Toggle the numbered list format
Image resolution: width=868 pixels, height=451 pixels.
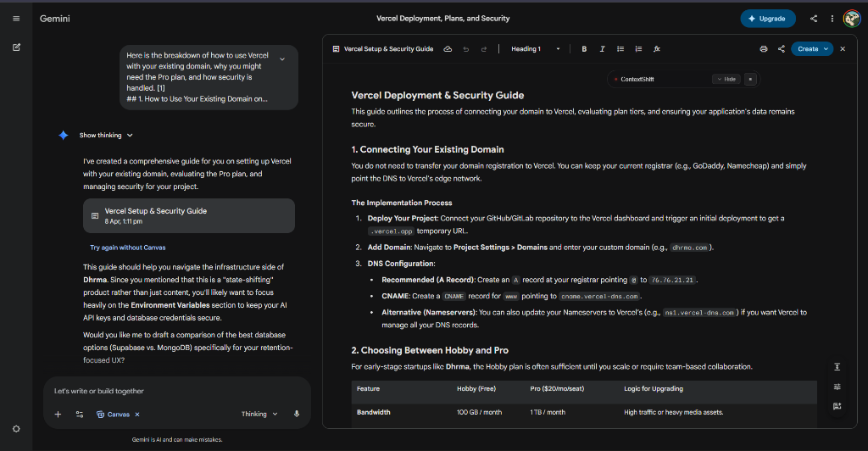[638, 48]
